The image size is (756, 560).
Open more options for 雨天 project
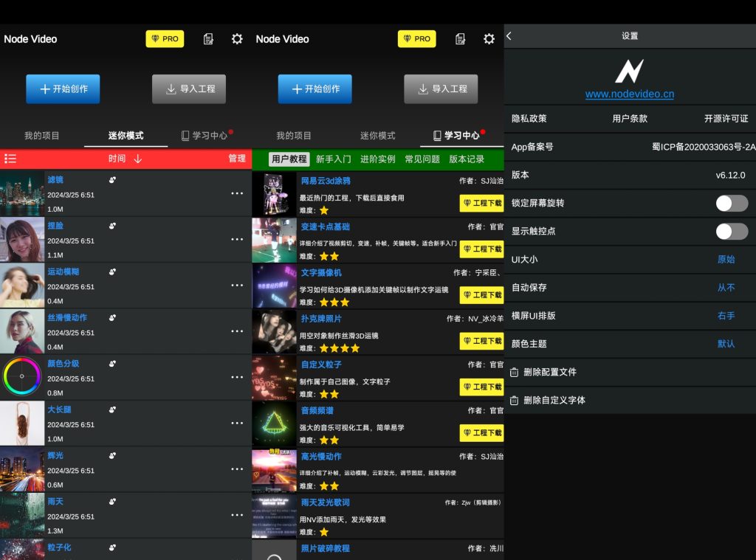pyautogui.click(x=237, y=515)
